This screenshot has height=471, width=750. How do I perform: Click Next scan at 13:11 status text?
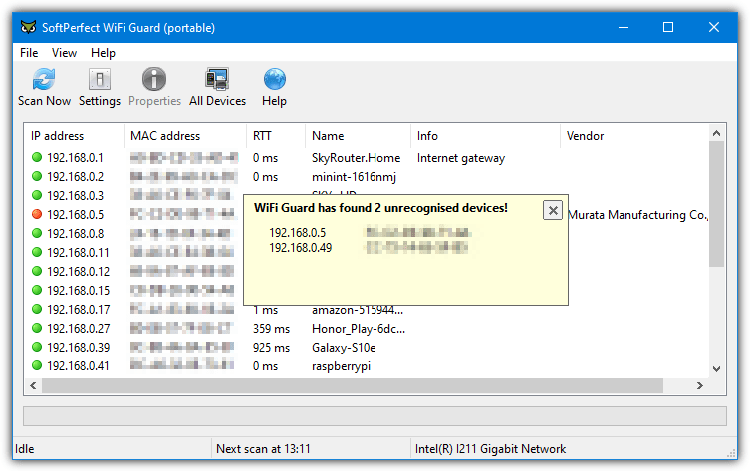click(263, 449)
